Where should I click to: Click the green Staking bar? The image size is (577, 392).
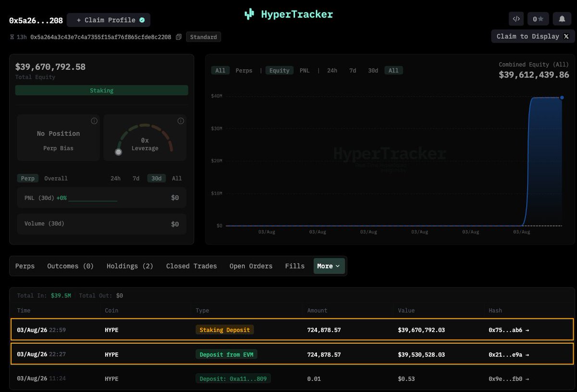101,90
